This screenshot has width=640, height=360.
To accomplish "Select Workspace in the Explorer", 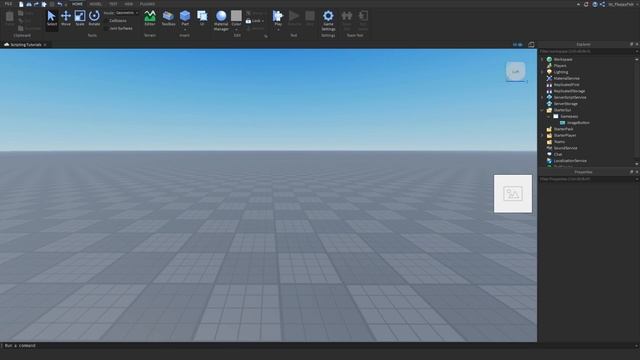I will (x=563, y=59).
